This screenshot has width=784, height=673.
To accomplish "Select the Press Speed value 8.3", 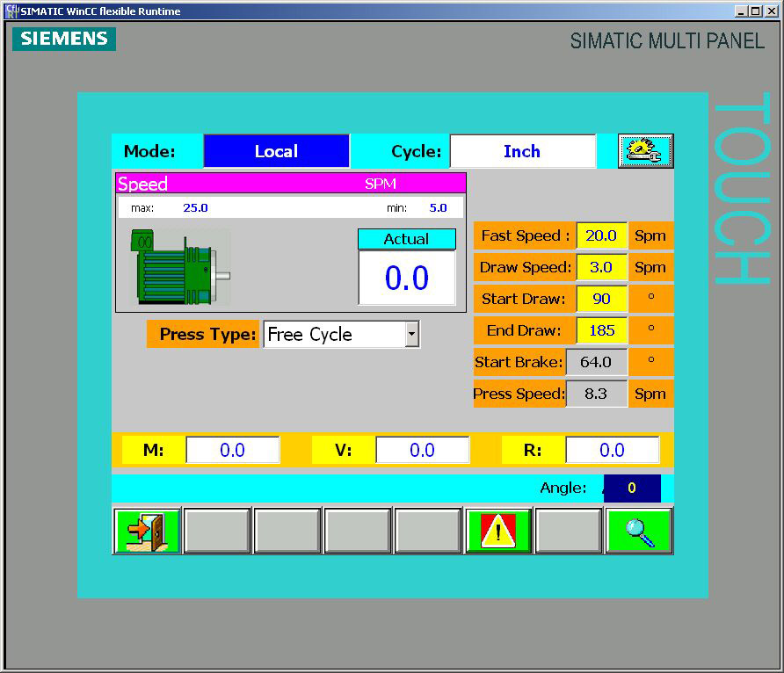I will pos(596,394).
